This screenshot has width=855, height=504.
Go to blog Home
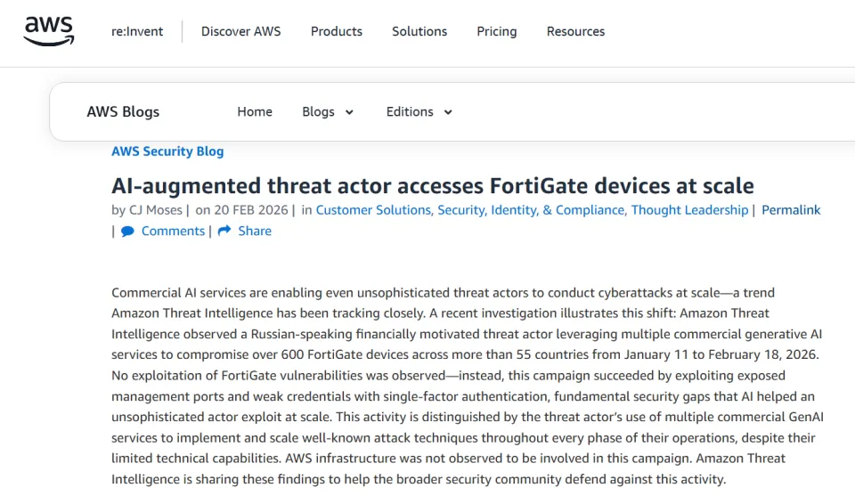(255, 112)
